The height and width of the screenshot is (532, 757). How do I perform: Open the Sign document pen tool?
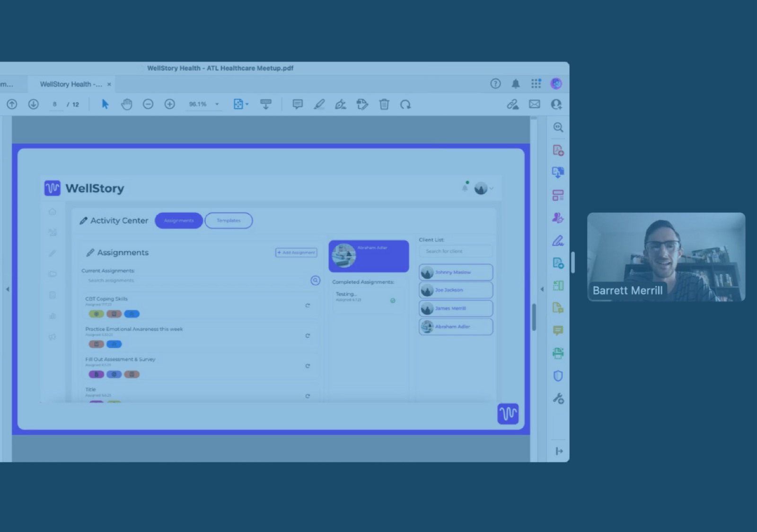pyautogui.click(x=341, y=104)
